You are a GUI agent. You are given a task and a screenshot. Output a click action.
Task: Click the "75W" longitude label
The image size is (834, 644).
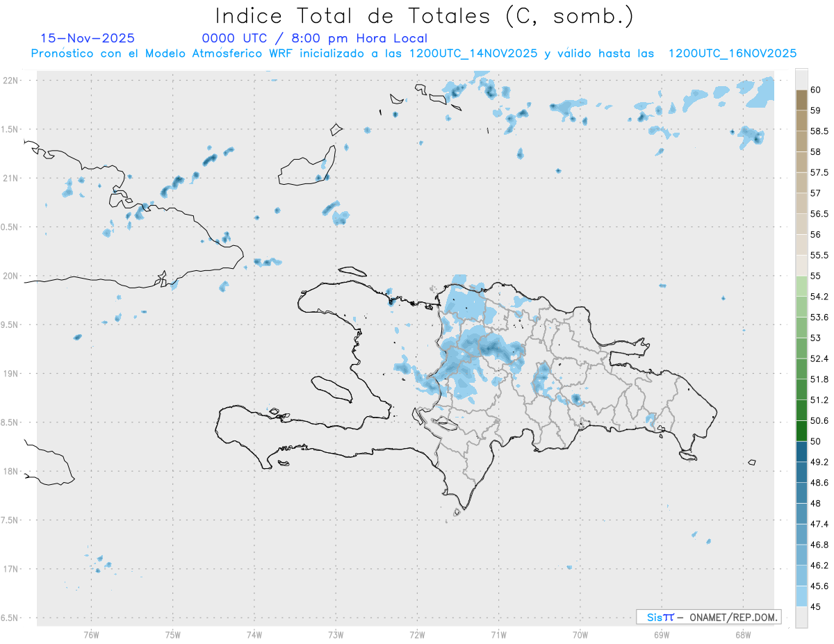pyautogui.click(x=173, y=634)
